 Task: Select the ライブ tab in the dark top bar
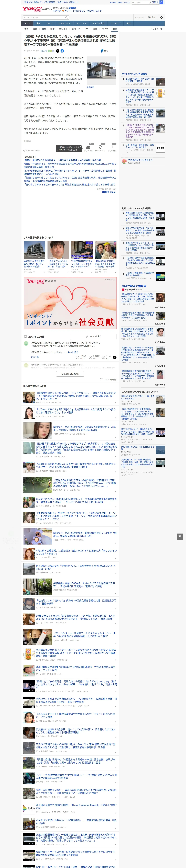[x=49, y=24]
